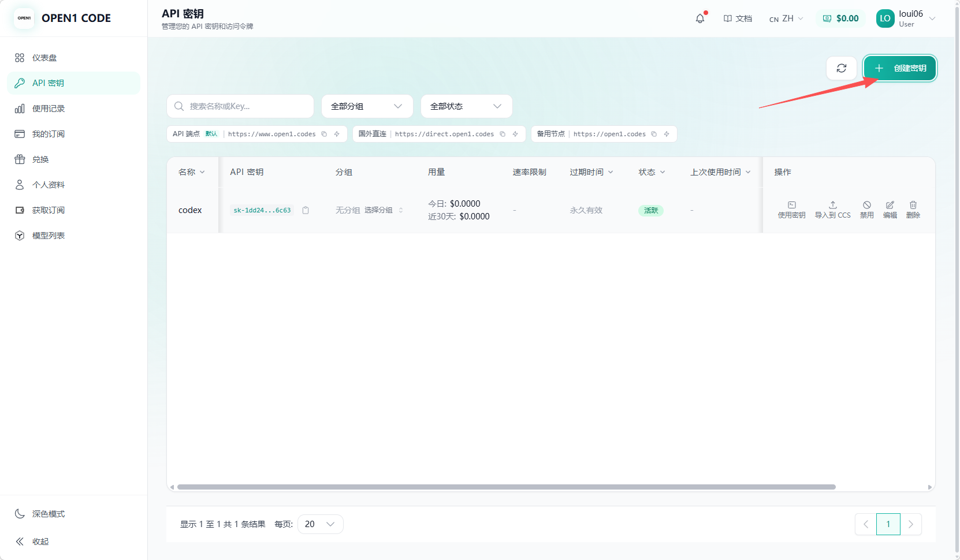Click the 创建密钥 button
Image resolution: width=960 pixels, height=560 pixels.
(x=899, y=68)
